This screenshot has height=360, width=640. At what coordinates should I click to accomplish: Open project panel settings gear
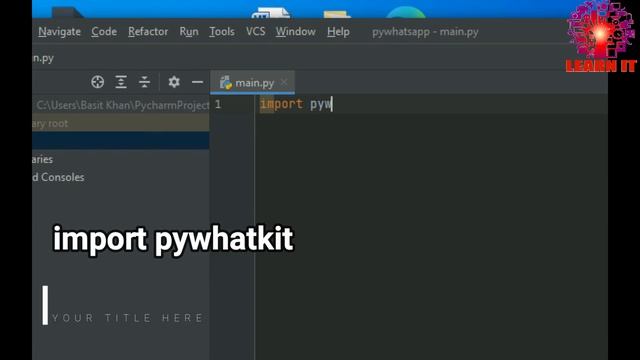click(x=174, y=82)
